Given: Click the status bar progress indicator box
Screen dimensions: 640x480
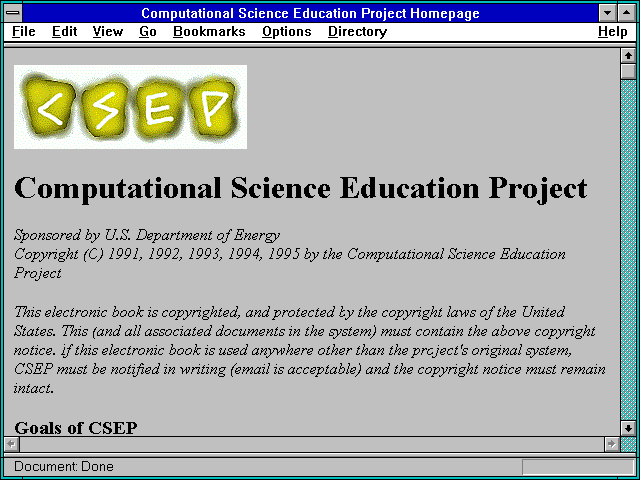Looking at the screenshot, I should point(578,467).
